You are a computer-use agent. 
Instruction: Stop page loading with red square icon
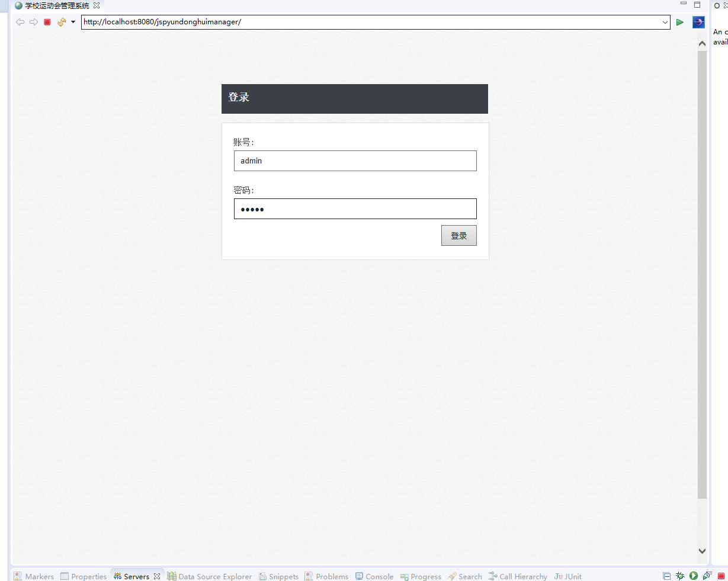point(47,22)
